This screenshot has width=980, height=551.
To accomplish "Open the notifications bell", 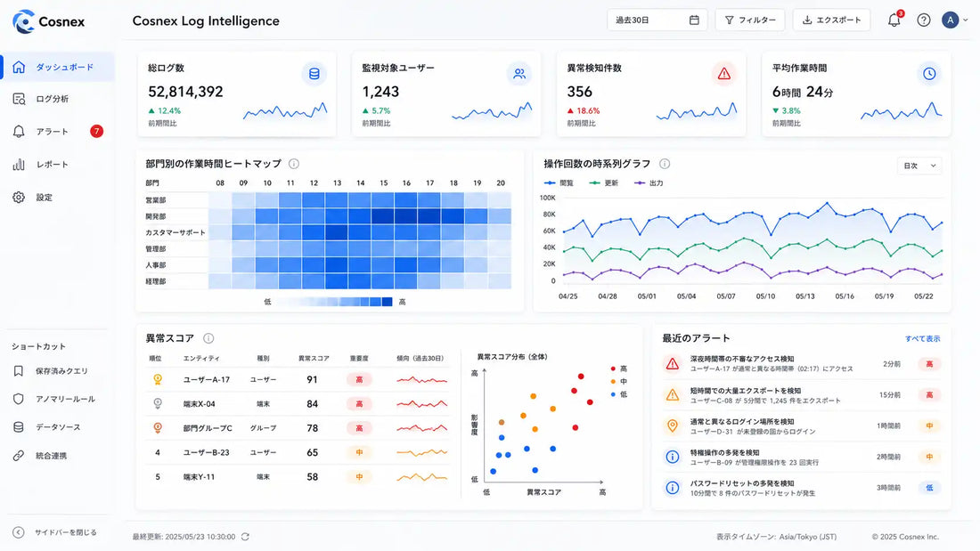I will [894, 20].
